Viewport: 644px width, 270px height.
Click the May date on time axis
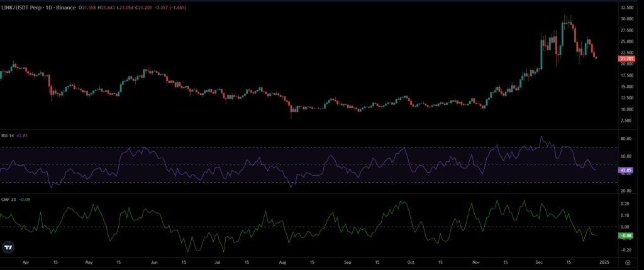tap(89, 262)
